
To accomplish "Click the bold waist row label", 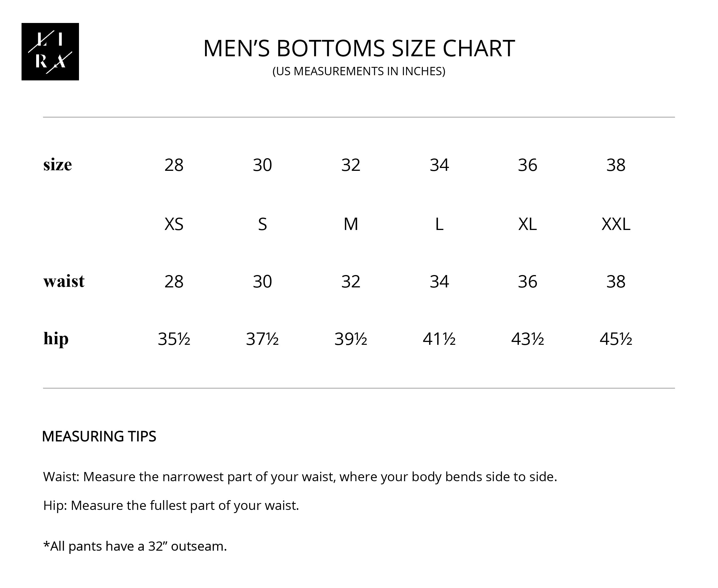I will 64,281.
